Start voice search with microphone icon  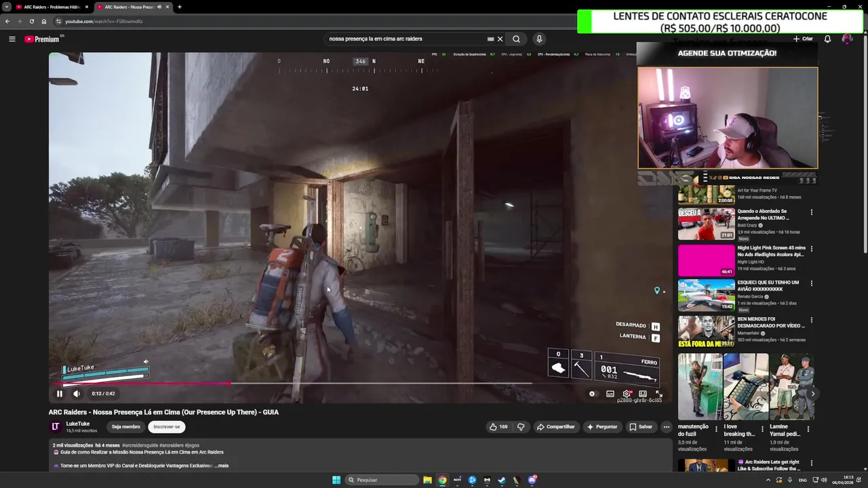[539, 39]
